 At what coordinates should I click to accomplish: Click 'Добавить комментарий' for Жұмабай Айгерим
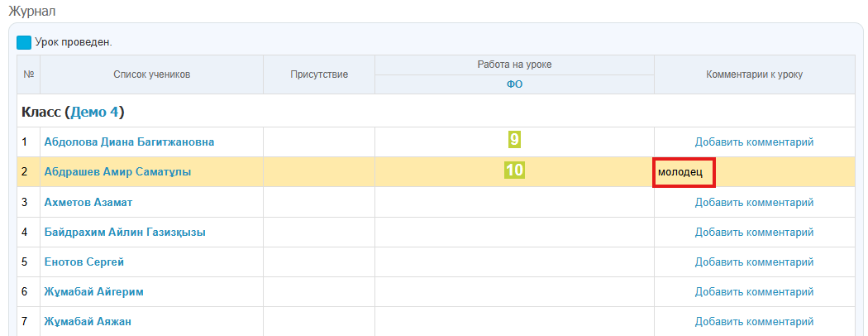[x=754, y=292]
